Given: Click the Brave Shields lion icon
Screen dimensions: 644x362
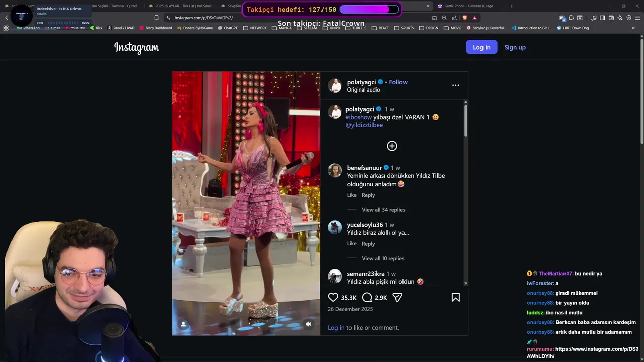Looking at the screenshot, I should pos(465,18).
